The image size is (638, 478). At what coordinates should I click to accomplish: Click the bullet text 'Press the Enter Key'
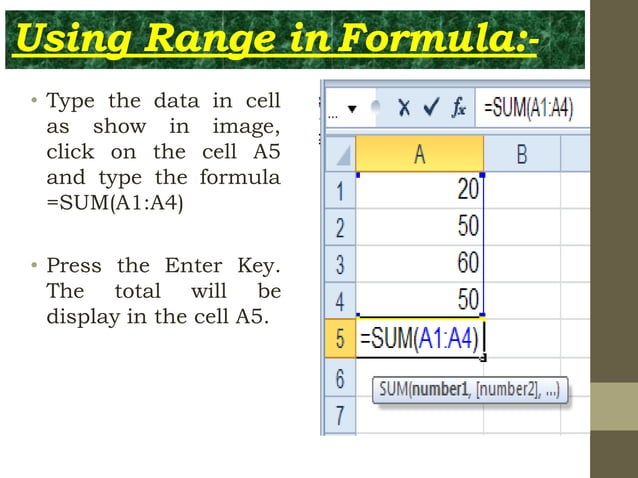[x=163, y=266]
